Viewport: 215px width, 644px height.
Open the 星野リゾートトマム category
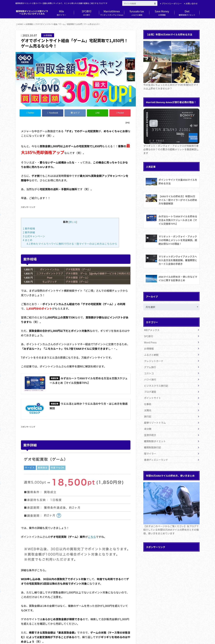pos(171,423)
